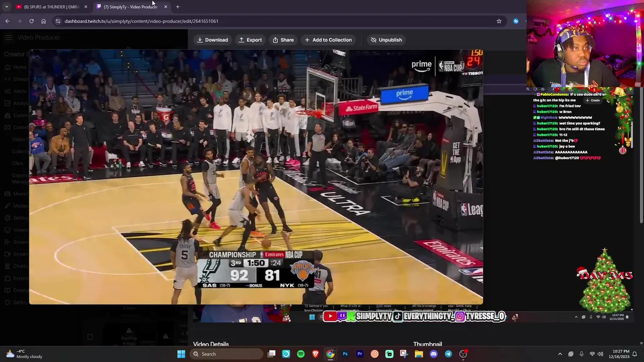Open the orange swirl app on taskbar
The width and height of the screenshot is (644, 362).
[x=374, y=354]
